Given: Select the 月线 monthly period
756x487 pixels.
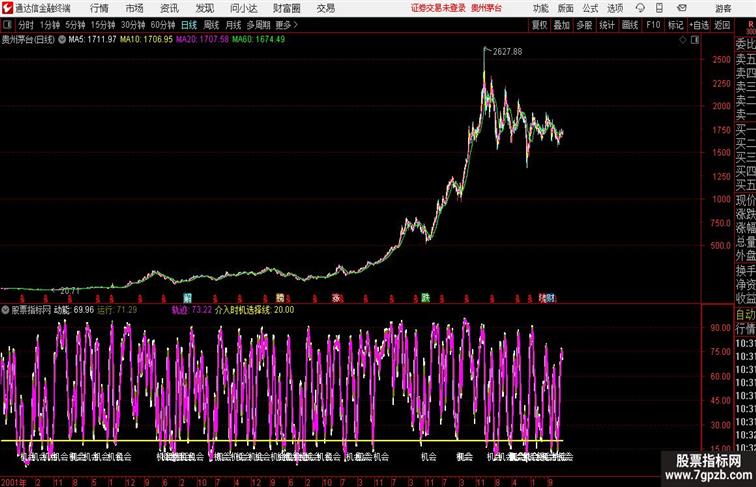Looking at the screenshot, I should (x=233, y=25).
